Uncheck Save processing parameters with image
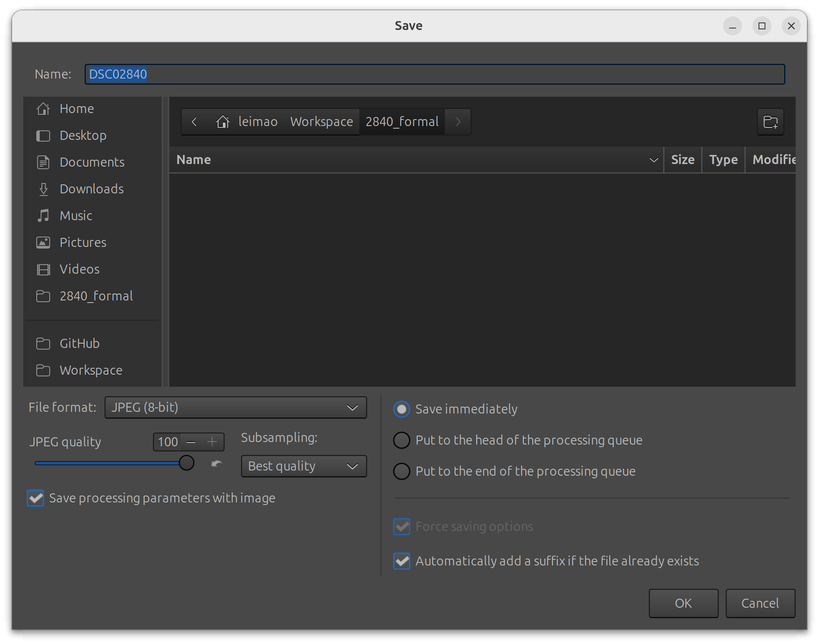This screenshot has height=644, width=819. click(35, 498)
